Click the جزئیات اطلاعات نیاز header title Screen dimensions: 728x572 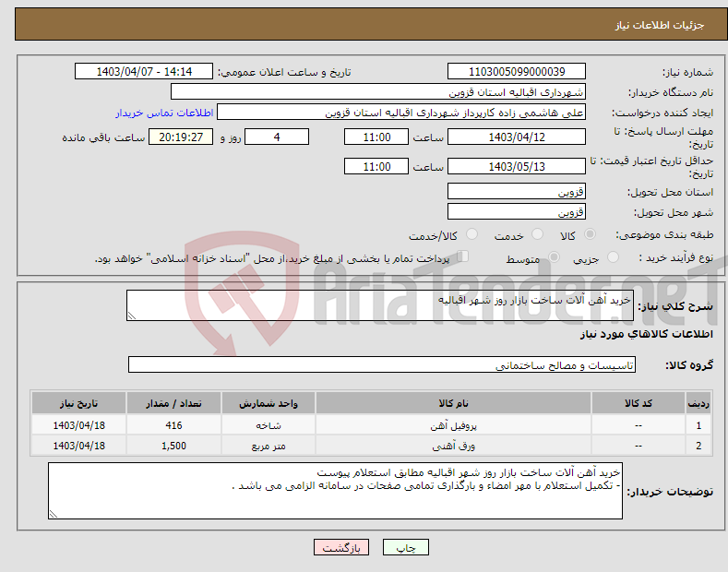660,25
